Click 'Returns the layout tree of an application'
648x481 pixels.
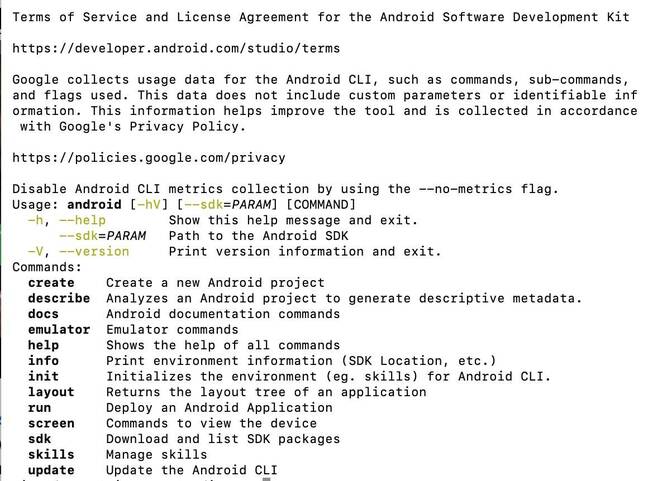click(x=266, y=392)
